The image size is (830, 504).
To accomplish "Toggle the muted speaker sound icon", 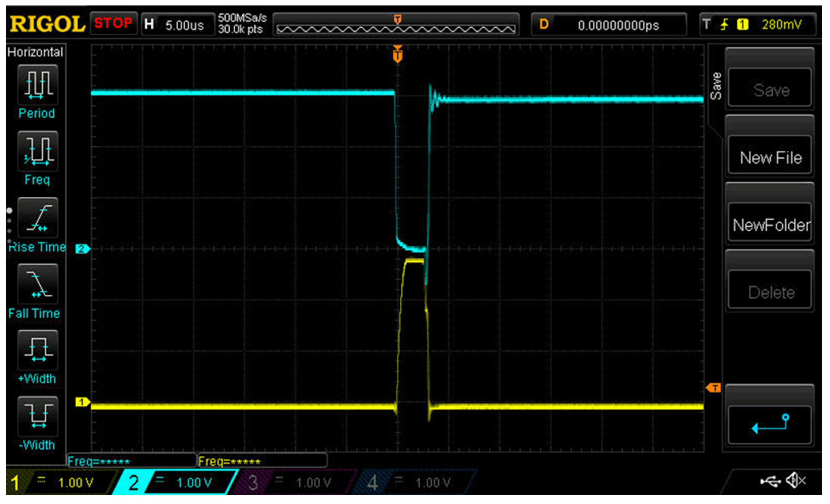I will click(796, 480).
